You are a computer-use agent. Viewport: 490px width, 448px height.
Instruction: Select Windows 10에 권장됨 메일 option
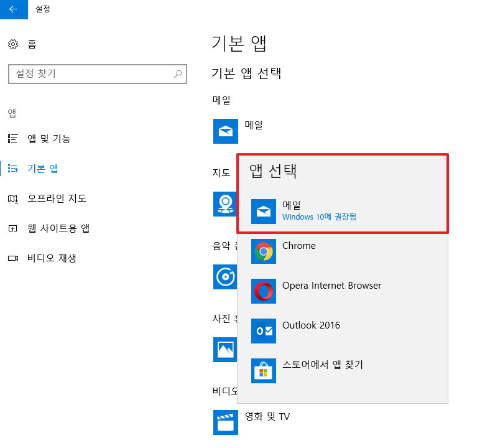[319, 217]
